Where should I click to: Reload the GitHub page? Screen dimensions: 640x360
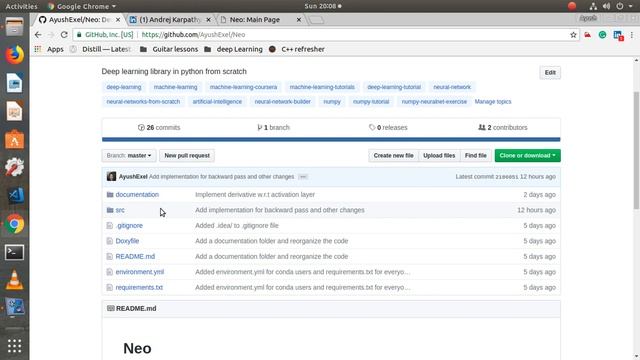point(64,35)
